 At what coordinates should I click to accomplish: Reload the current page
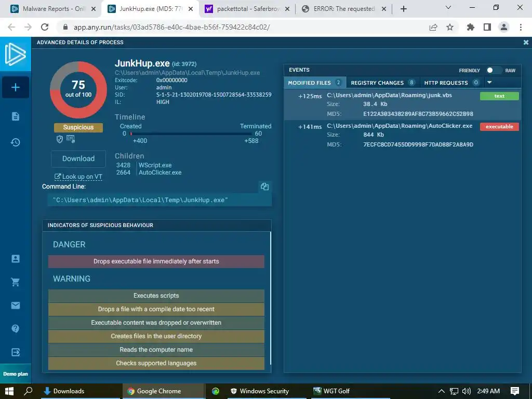click(45, 27)
